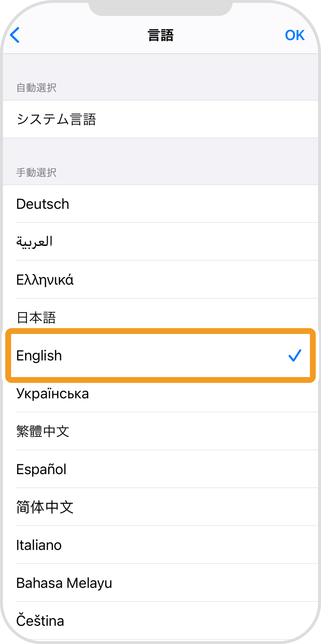Image resolution: width=321 pixels, height=644 pixels.
Task: Pick Italiano from the list
Action: click(x=39, y=545)
